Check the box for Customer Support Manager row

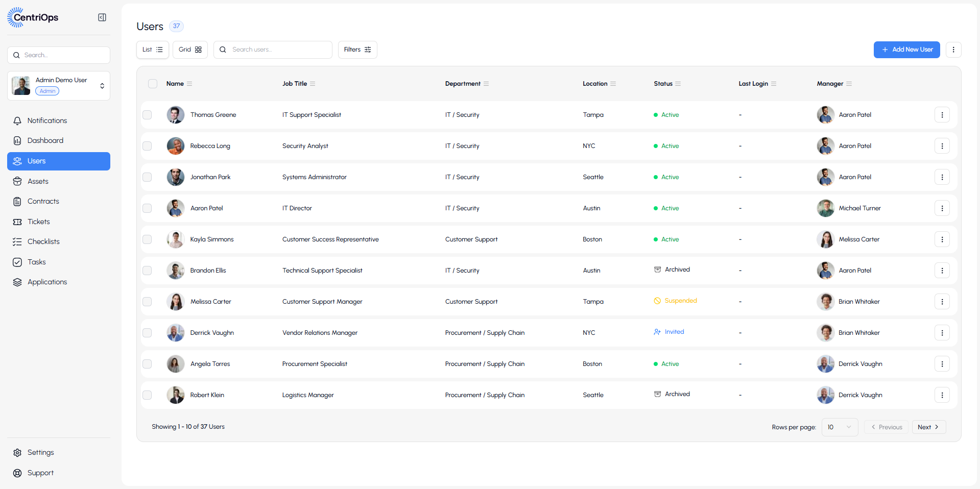point(147,302)
